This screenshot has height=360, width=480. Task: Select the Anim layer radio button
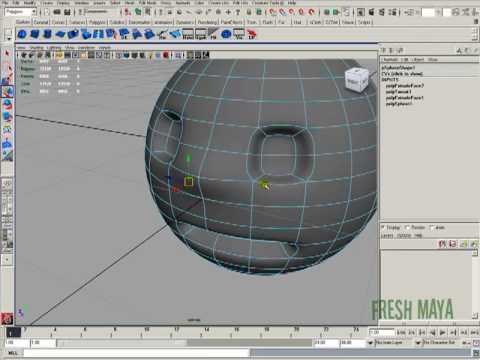[432, 227]
